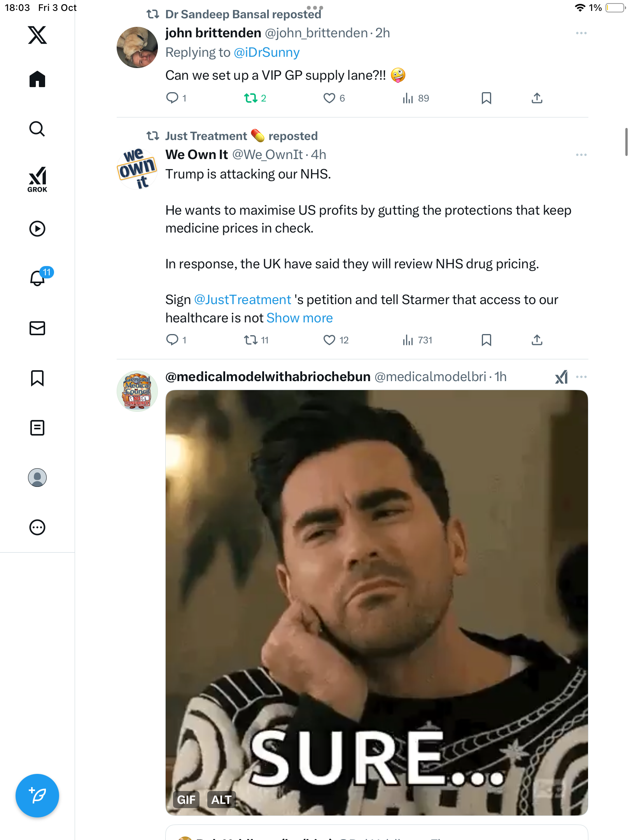Open the @iDrSunny profile link
Image resolution: width=630 pixels, height=840 pixels.
pyautogui.click(x=267, y=52)
